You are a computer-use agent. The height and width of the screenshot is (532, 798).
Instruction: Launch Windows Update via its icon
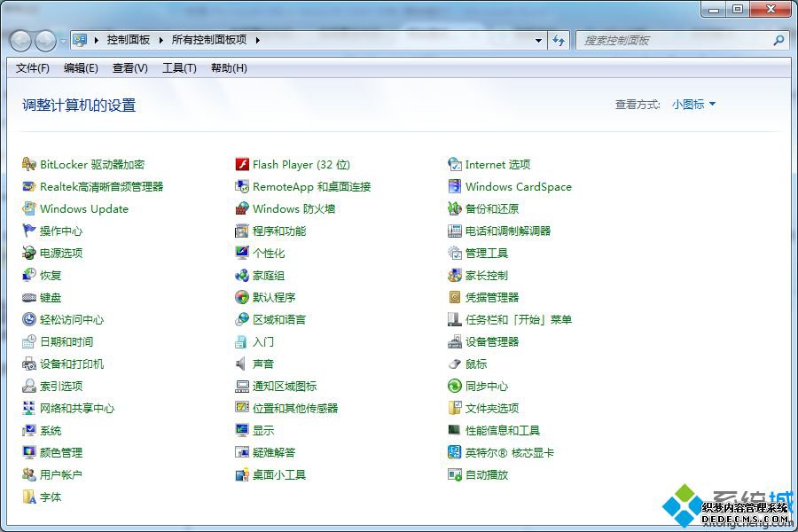click(29, 208)
